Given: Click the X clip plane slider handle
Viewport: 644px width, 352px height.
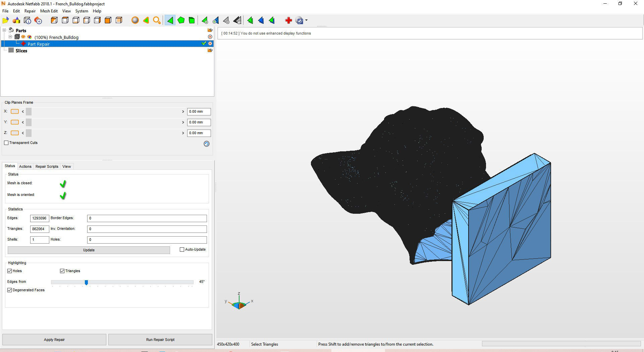Looking at the screenshot, I should tap(29, 111).
